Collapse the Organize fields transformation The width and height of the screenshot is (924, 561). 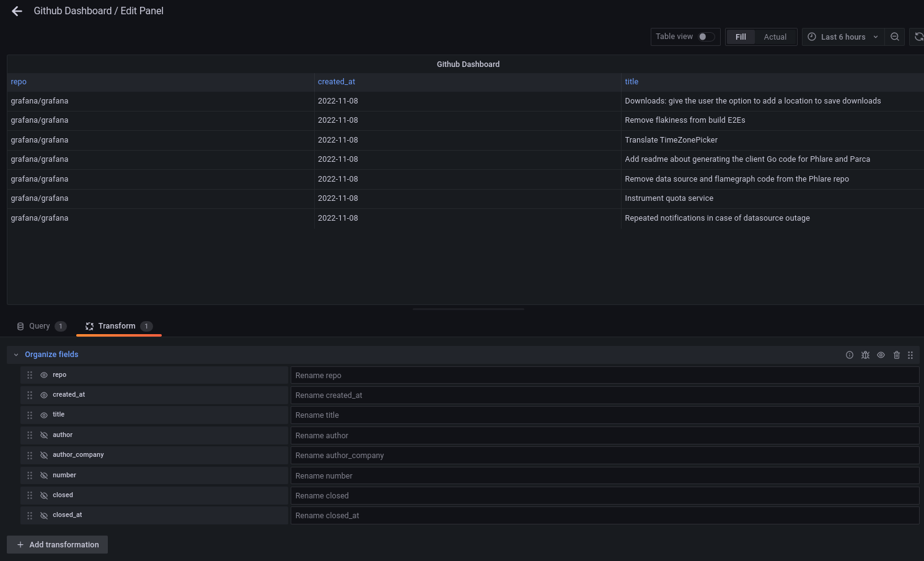point(15,354)
